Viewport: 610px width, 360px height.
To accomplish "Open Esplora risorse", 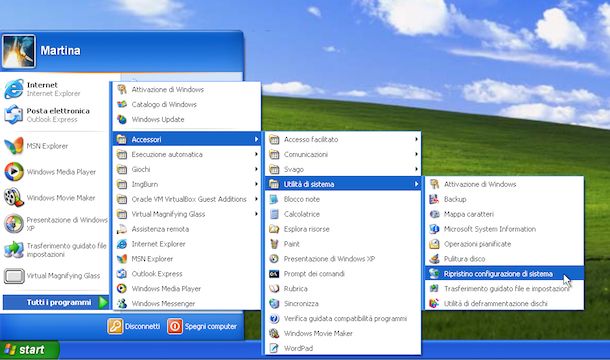I will pyautogui.click(x=343, y=229).
